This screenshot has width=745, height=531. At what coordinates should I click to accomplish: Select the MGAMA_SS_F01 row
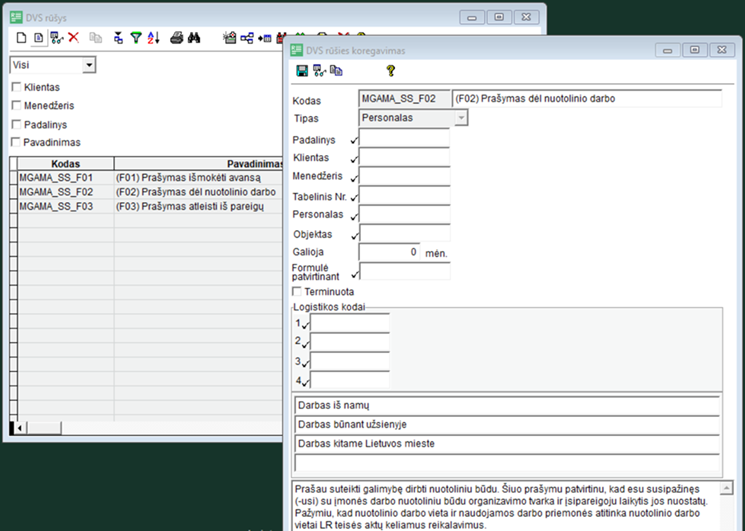(56, 177)
